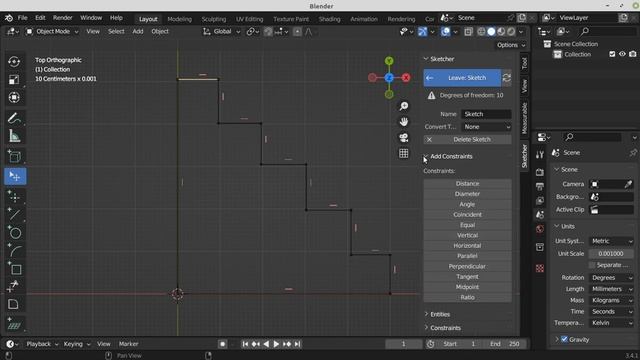Toggle the Gravity checkbox

click(x=564, y=339)
